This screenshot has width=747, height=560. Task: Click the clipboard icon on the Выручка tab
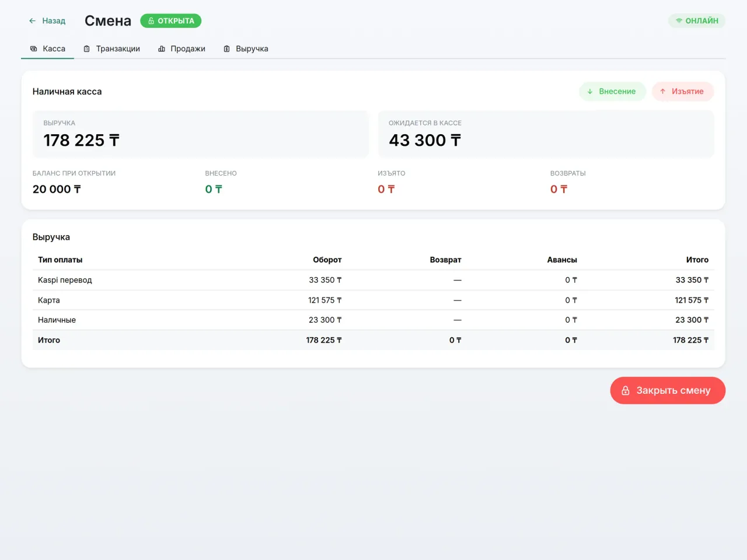pos(227,49)
